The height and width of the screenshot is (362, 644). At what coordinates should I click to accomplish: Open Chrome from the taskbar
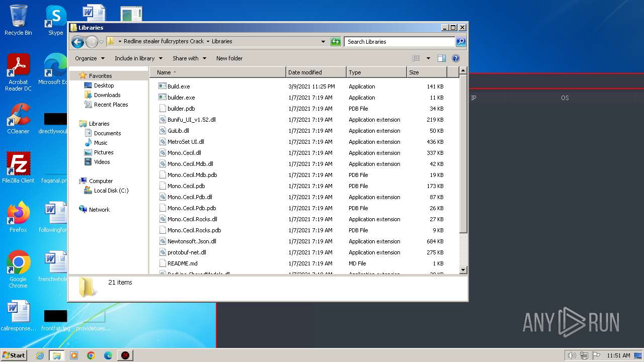(91, 355)
